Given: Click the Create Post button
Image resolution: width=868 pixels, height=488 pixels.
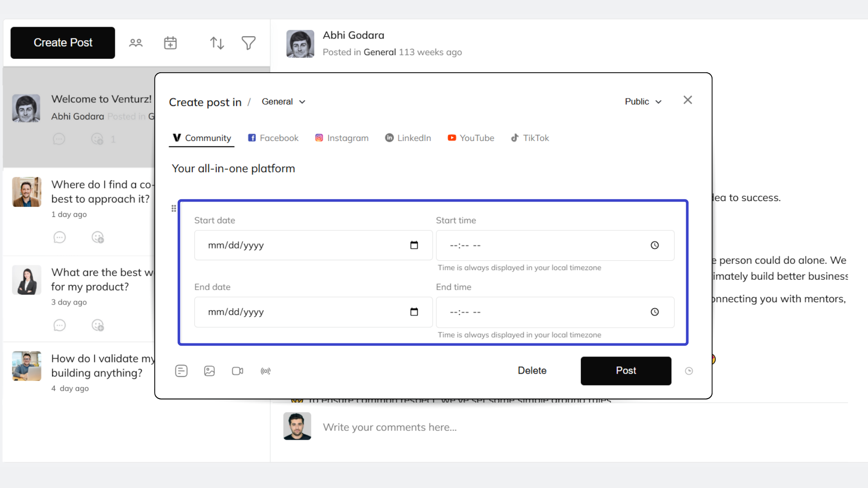Looking at the screenshot, I should tap(62, 42).
